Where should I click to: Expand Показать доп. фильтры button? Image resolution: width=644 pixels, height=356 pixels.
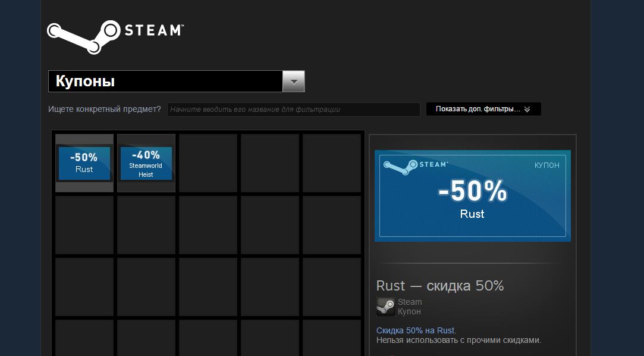(x=483, y=109)
